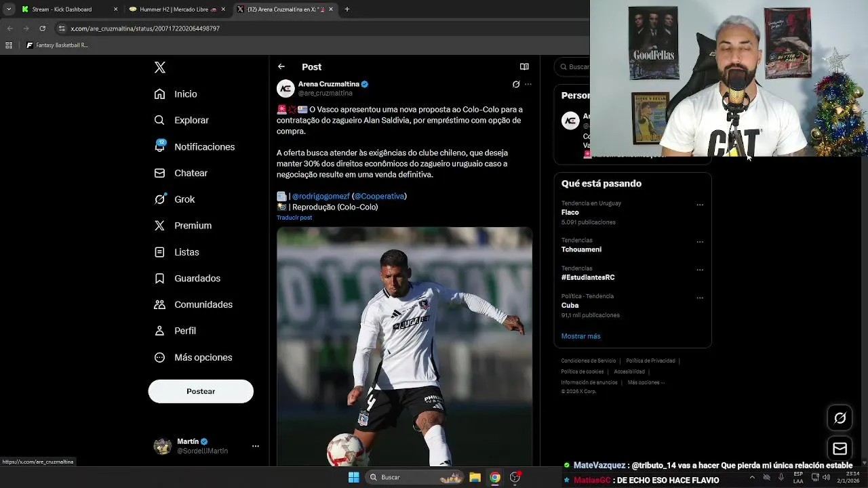Viewport: 868px width, 488px height.
Task: Switch to Hummer H2 Mercado Libre tab
Action: tap(178, 9)
